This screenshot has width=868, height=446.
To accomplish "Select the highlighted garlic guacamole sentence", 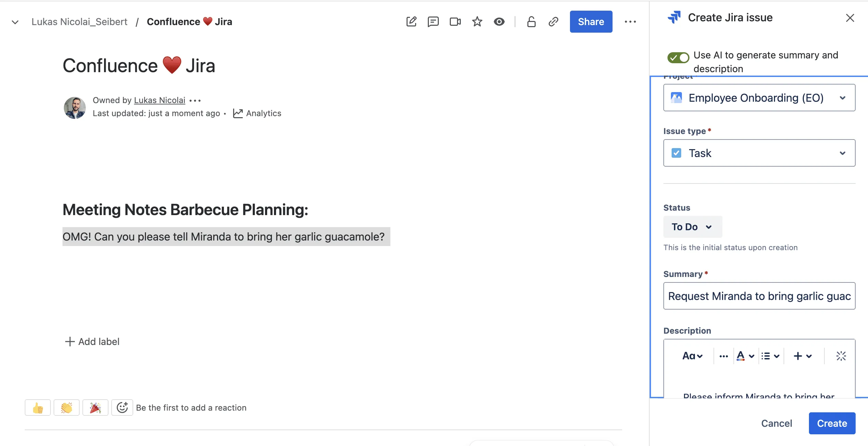I will [x=224, y=236].
